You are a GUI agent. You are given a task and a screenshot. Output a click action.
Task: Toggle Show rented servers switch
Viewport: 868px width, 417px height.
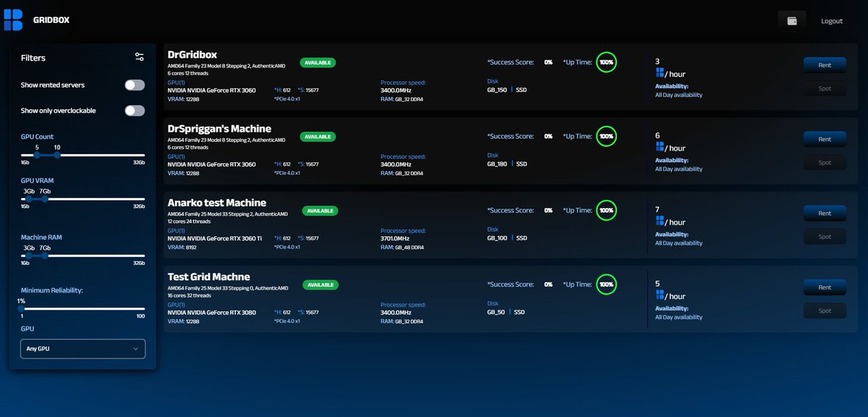[x=135, y=85]
